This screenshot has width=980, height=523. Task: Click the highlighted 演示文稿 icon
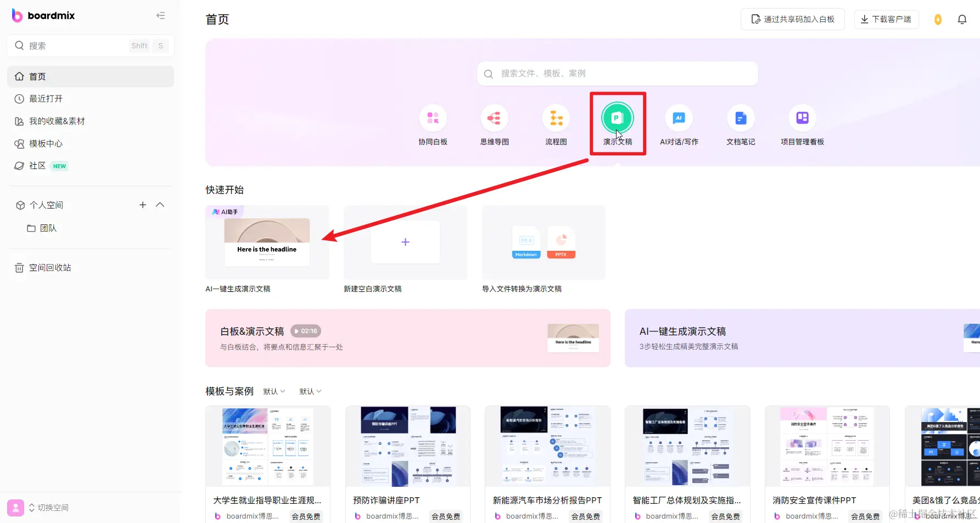618,117
